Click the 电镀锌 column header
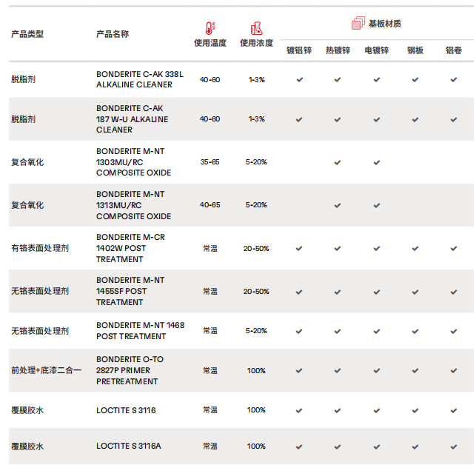The height and width of the screenshot is (465, 476). 377,50
